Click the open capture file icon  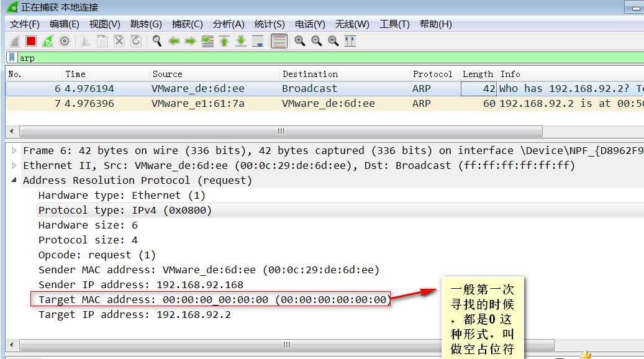86,41
